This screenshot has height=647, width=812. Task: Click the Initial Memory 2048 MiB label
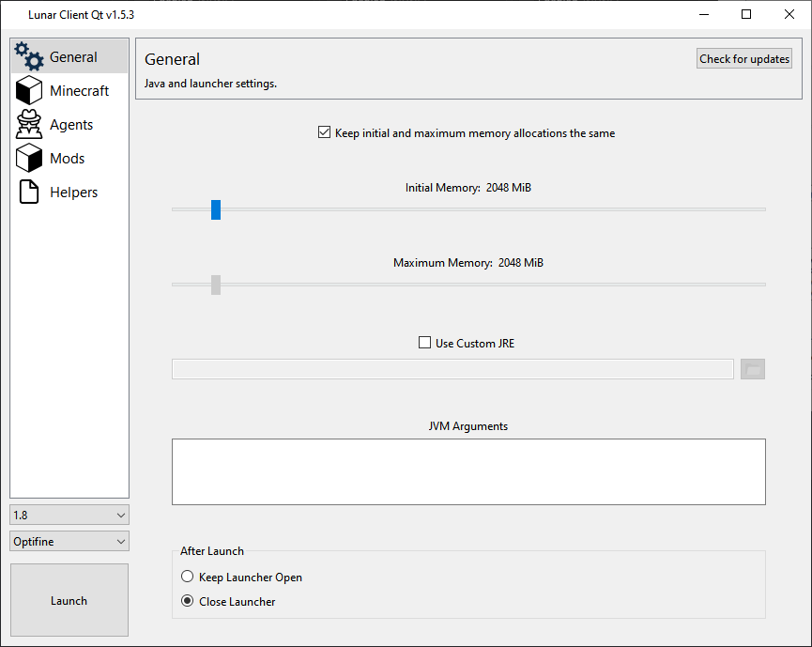[x=468, y=188]
